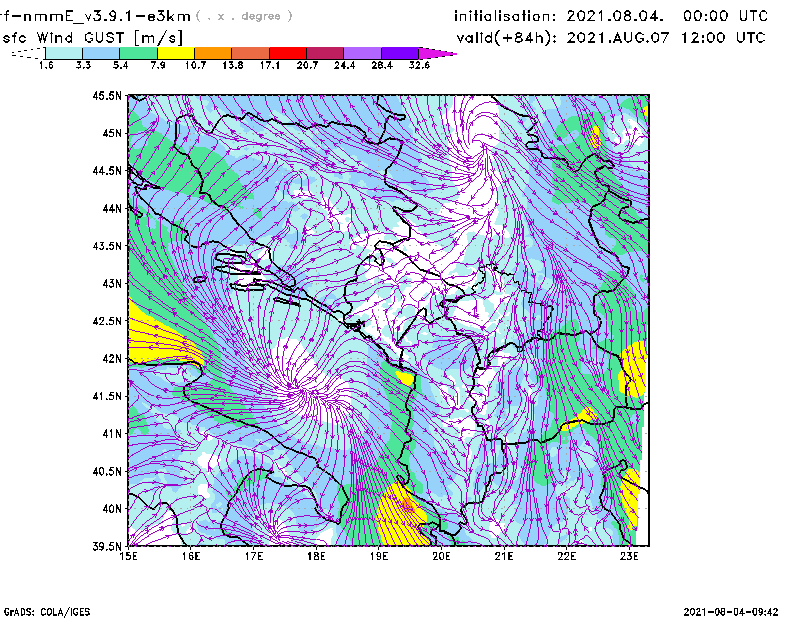Click the 22E longitude label
The image size is (800, 618).
click(566, 556)
